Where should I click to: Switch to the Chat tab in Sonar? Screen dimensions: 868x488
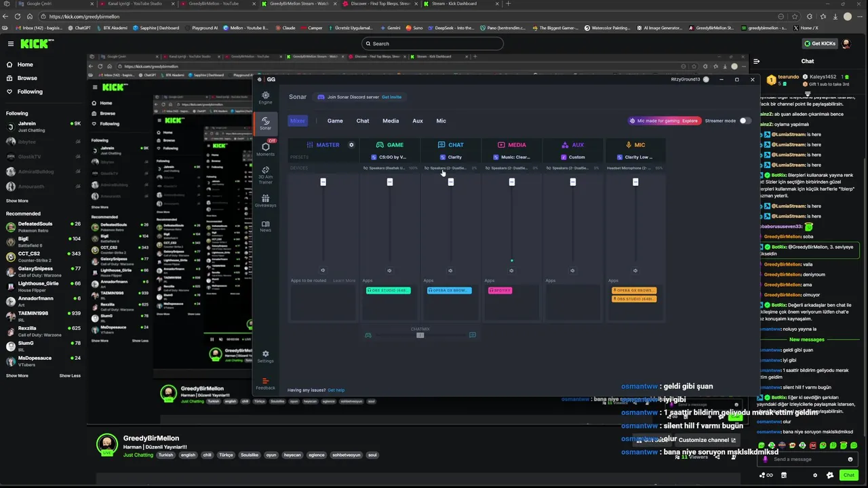tap(363, 121)
